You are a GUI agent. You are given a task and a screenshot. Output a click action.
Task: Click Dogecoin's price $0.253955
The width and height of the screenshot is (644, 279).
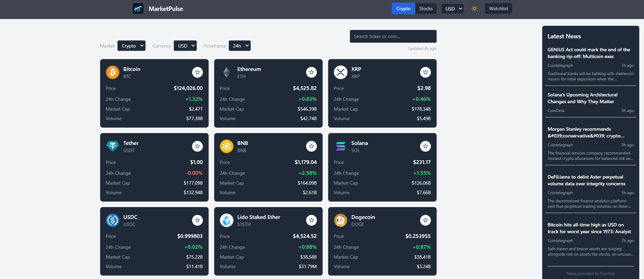418,236
